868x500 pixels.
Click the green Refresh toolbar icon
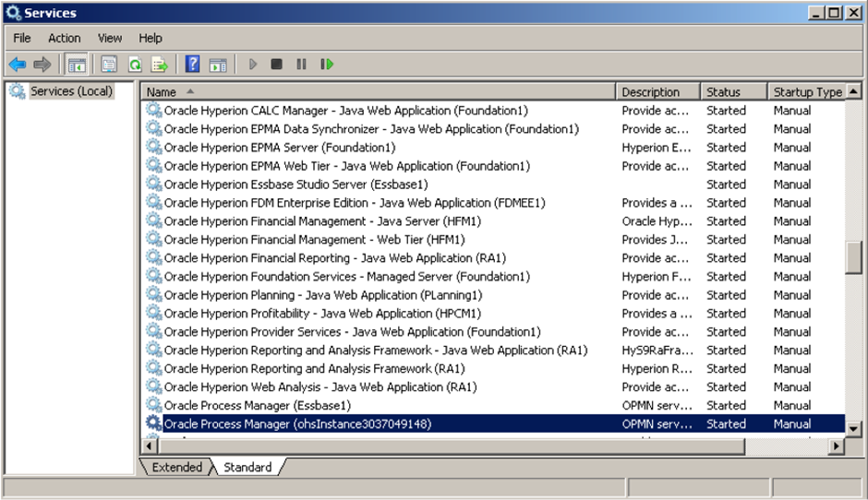[135, 65]
